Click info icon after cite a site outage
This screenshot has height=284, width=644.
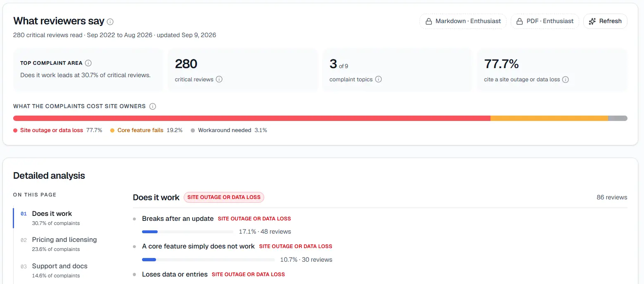tap(566, 79)
